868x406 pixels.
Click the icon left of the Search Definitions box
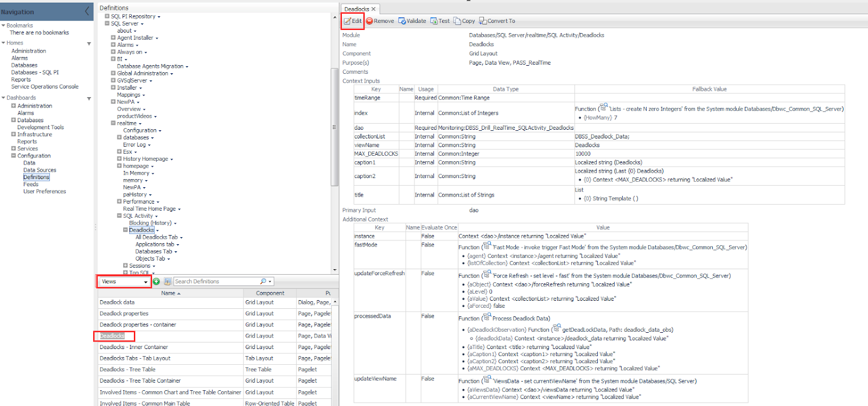point(168,281)
